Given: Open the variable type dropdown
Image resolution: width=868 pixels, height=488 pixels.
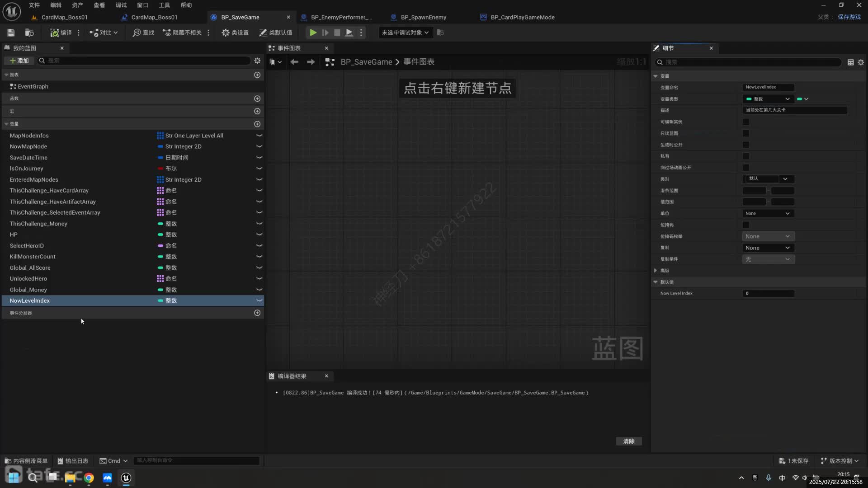Looking at the screenshot, I should tap(768, 99).
